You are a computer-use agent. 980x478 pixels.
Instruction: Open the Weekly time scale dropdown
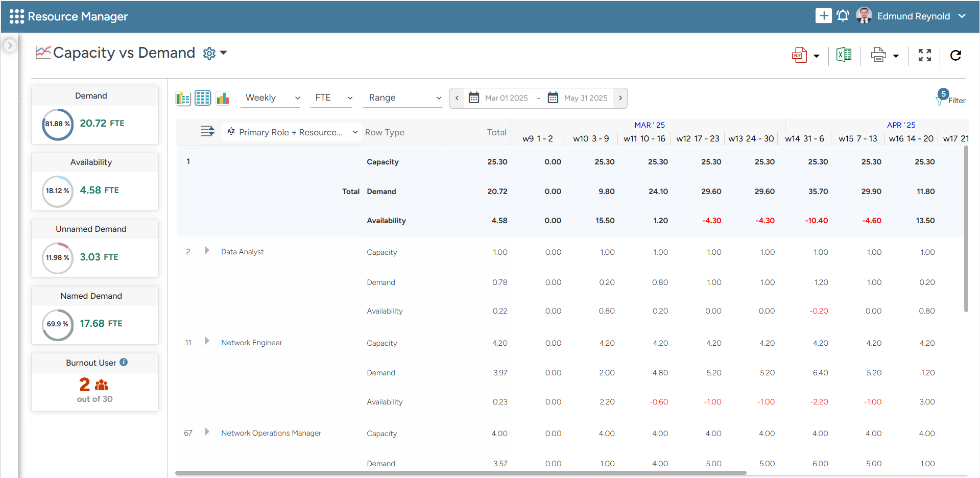(272, 98)
